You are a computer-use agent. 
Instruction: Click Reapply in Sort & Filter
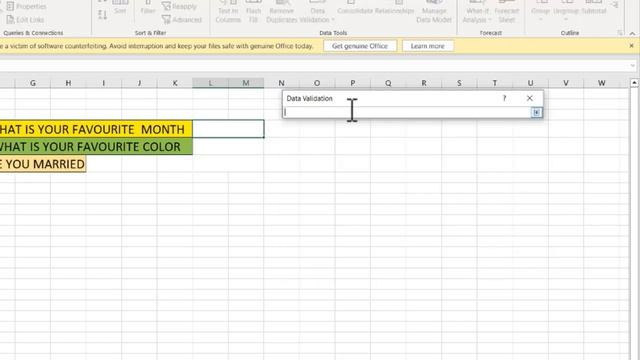coord(180,7)
